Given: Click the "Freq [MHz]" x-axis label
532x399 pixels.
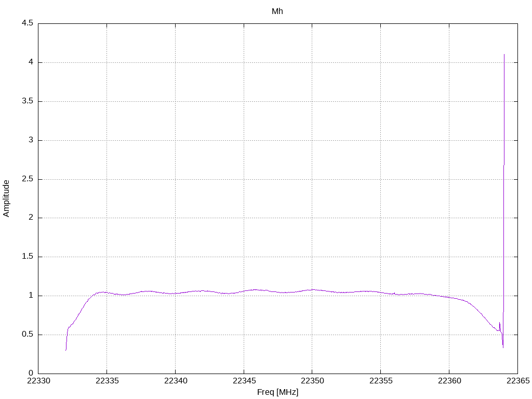Looking at the screenshot, I should [277, 392].
